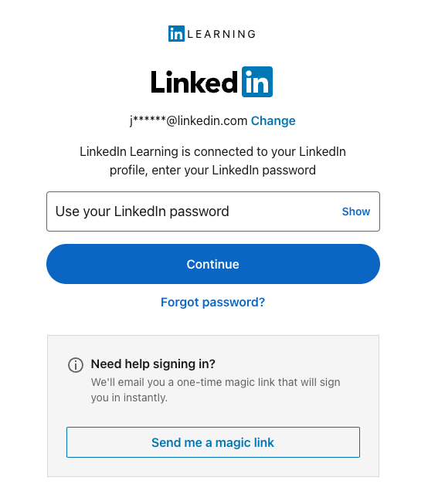Click the circled info icon
Viewport: 428px width, 504px height.
(x=76, y=365)
